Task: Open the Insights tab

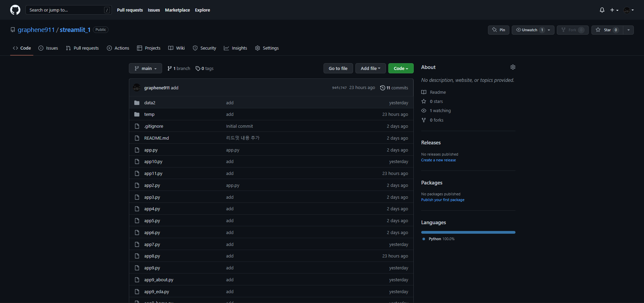Action: coord(235,48)
